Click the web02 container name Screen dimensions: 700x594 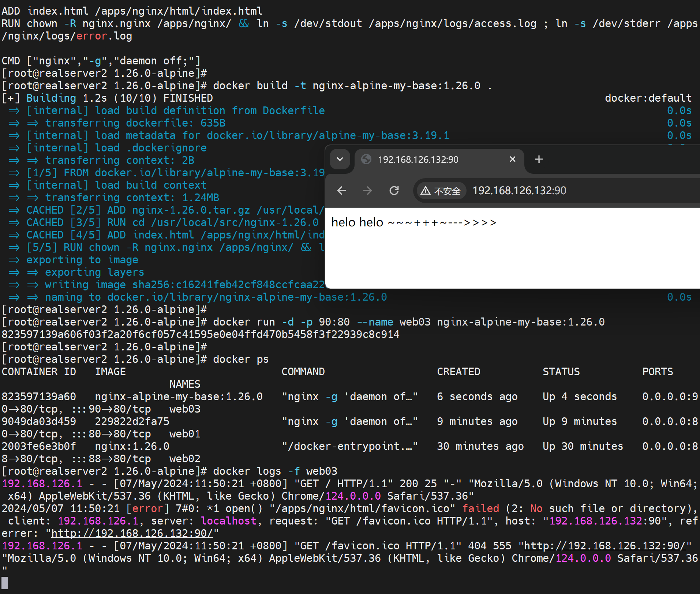pyautogui.click(x=185, y=459)
